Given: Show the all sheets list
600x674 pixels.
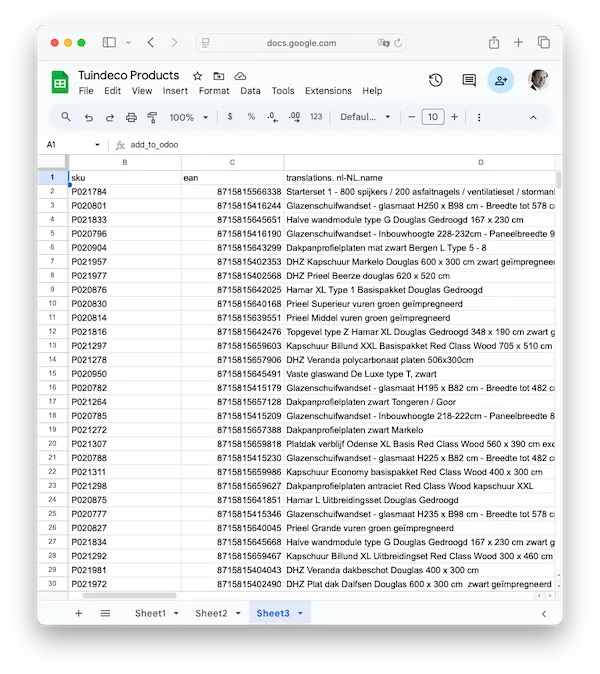Looking at the screenshot, I should [x=105, y=613].
